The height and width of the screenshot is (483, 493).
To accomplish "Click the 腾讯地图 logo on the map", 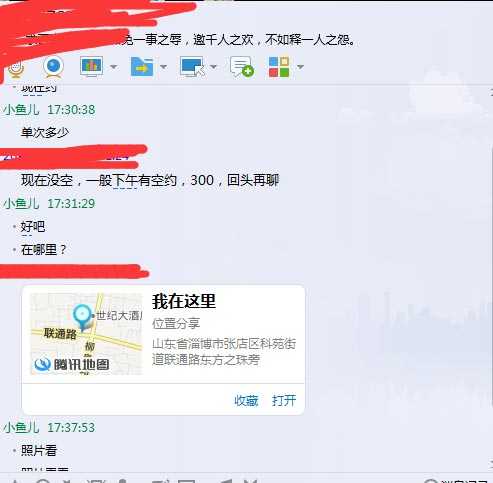I will point(72,364).
